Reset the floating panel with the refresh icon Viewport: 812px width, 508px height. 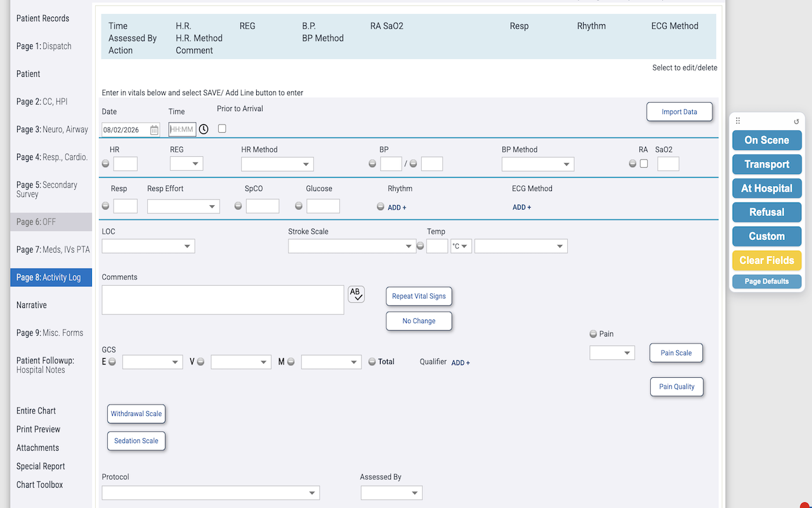point(796,121)
